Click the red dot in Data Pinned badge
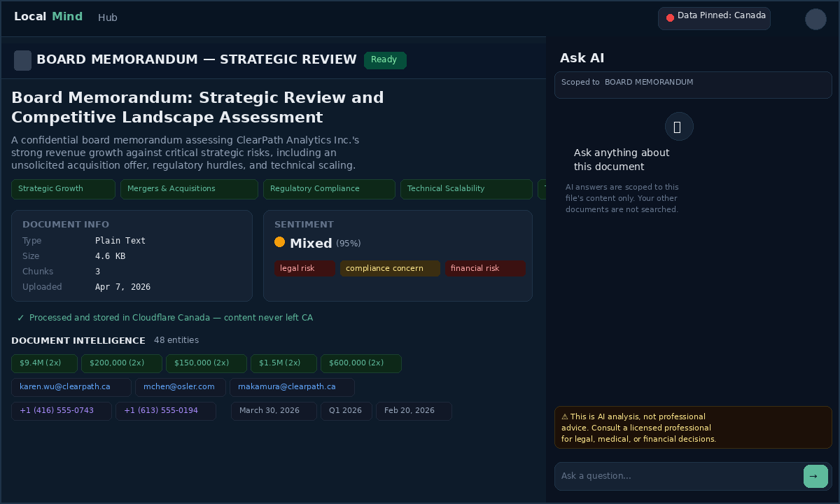Screen dimensions: 840x504 tap(670, 17)
